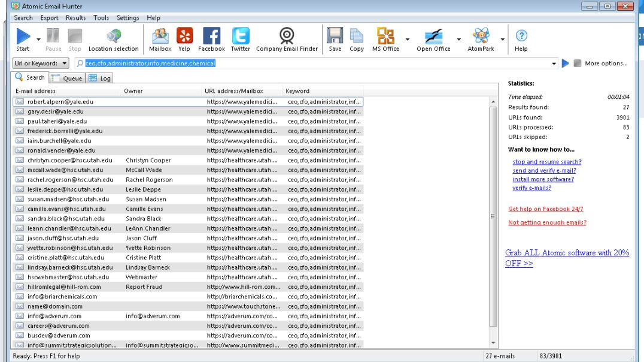Sort by the URL address/Mailbox column header

pyautogui.click(x=242, y=91)
